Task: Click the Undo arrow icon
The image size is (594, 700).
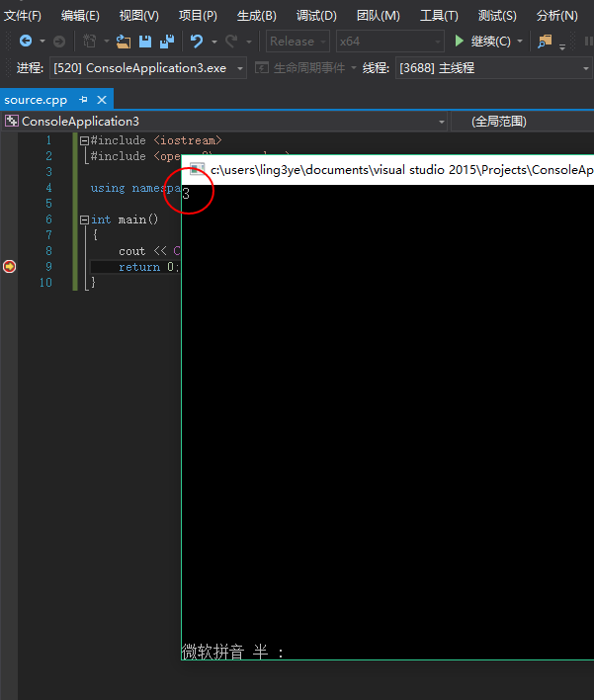Action: [x=197, y=42]
